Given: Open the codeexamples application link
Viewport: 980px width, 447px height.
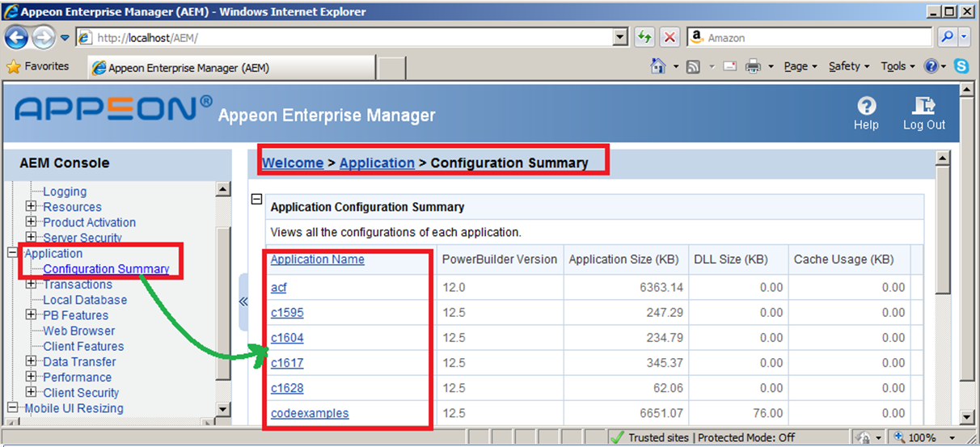Looking at the screenshot, I should (x=310, y=413).
